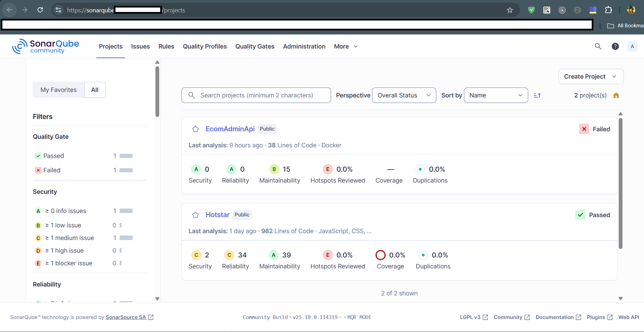Open the Perspective 'Overall Status' dropdown
644x332 pixels.
tap(404, 95)
